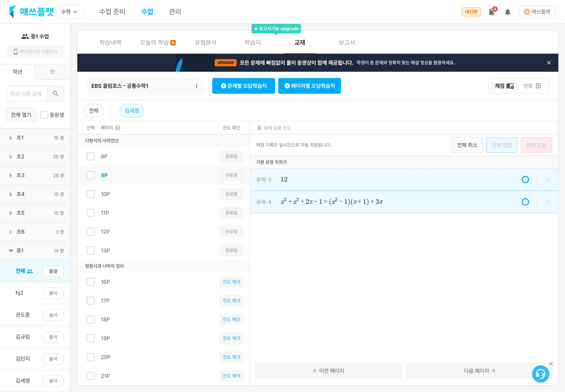Click 문제별 오답학습지 button
This screenshot has width=565, height=392.
pos(243,86)
